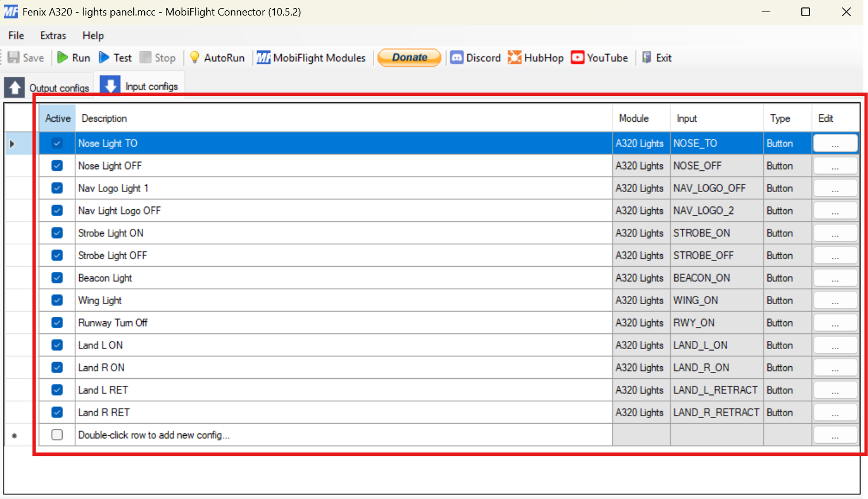Image resolution: width=868 pixels, height=499 pixels.
Task: Open edit button for Wing Light row
Action: point(835,300)
